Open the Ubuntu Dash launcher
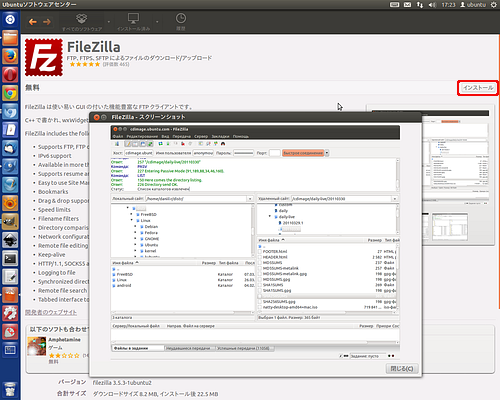The width and height of the screenshot is (500, 400). point(10,19)
